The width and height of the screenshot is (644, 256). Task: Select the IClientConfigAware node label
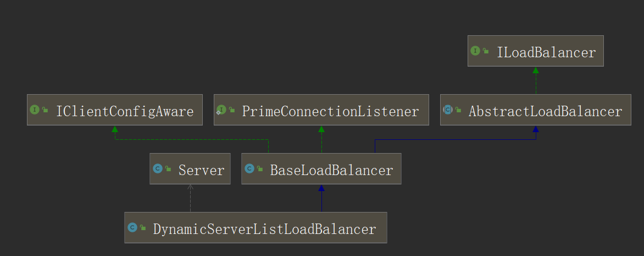125,112
